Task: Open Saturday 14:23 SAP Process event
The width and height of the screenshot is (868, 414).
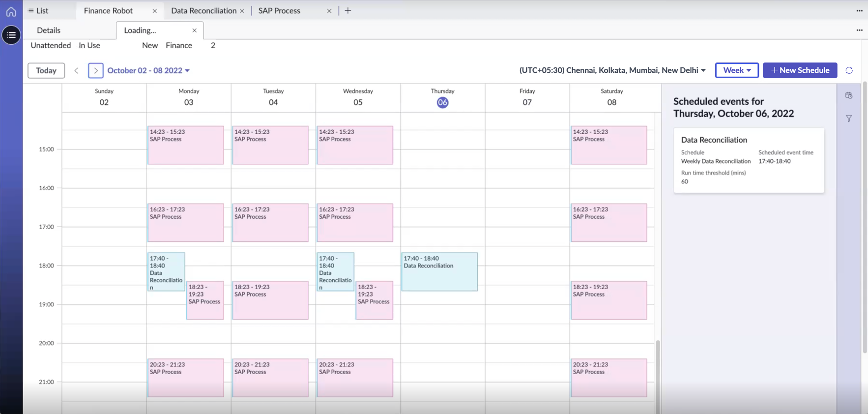Action: point(608,145)
